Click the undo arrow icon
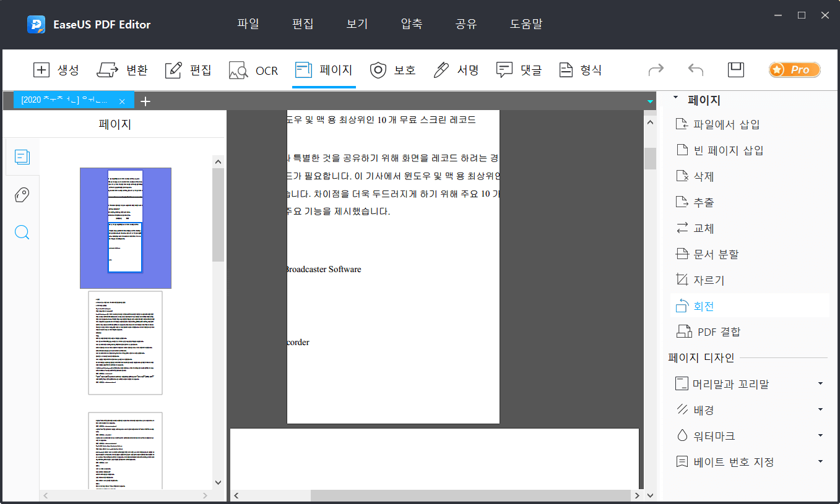Viewport: 840px width, 504px height. [x=695, y=70]
